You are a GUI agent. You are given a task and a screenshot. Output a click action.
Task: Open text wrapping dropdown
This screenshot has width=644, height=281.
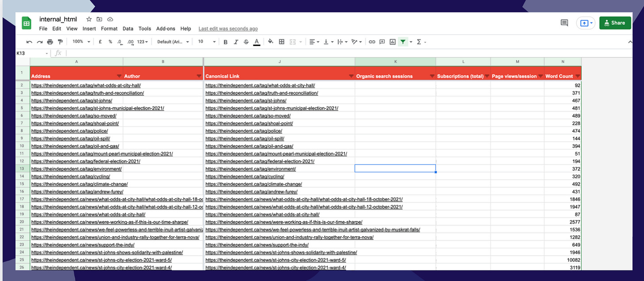pos(342,42)
